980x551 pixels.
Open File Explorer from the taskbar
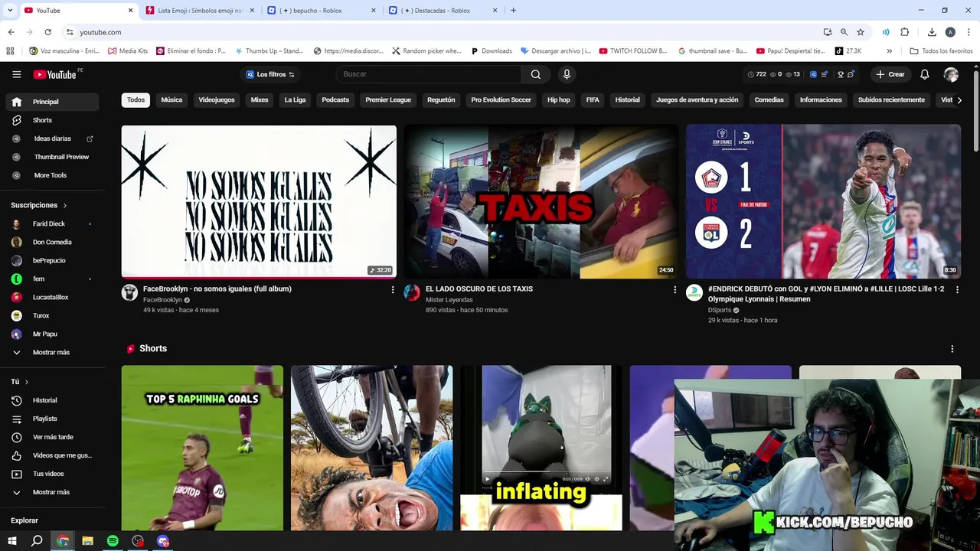tap(87, 541)
